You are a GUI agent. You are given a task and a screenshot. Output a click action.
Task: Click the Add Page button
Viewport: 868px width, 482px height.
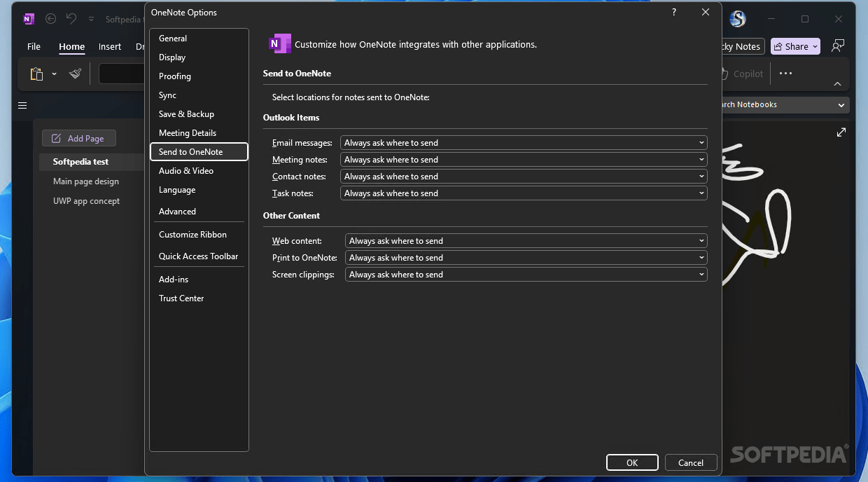(x=78, y=138)
